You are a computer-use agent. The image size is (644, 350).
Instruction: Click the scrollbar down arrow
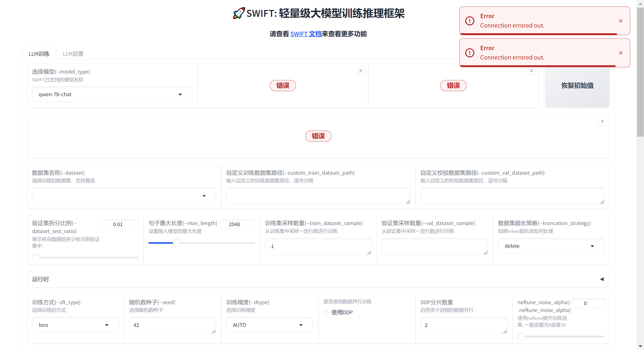coord(640,346)
